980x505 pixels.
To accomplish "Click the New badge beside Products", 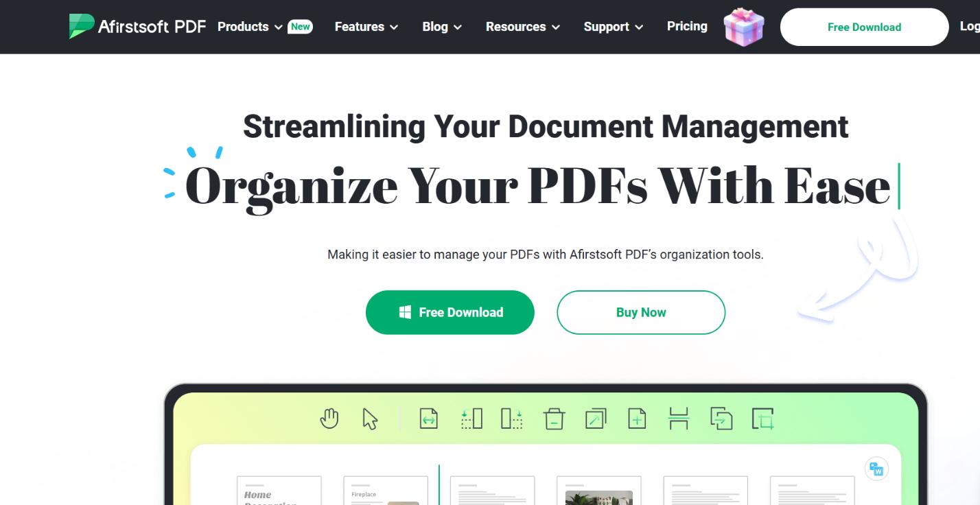I will click(300, 27).
